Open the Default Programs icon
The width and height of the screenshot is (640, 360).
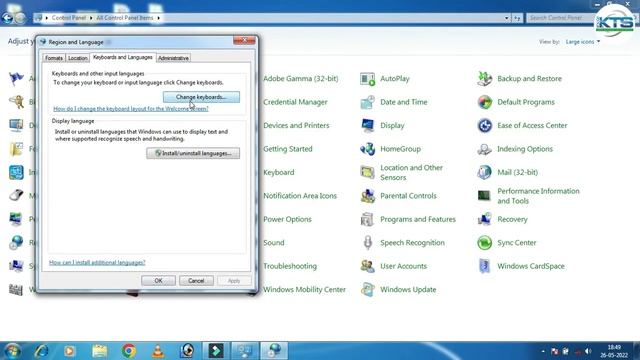tap(484, 102)
